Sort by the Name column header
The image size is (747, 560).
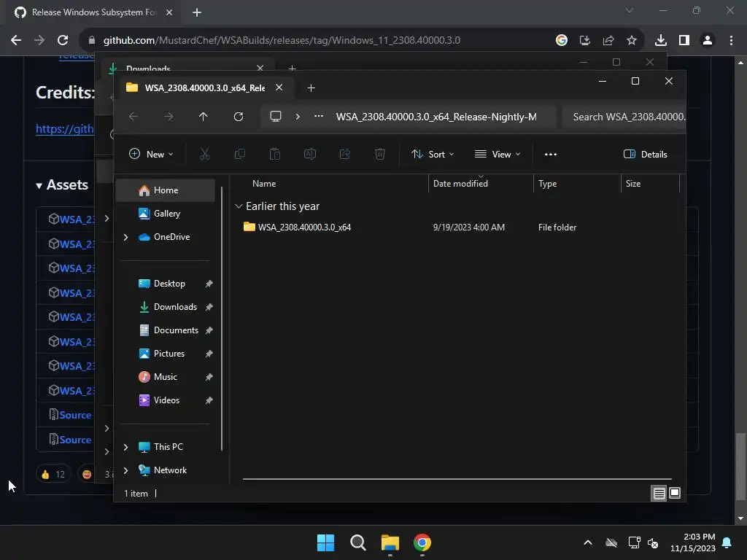pos(264,184)
